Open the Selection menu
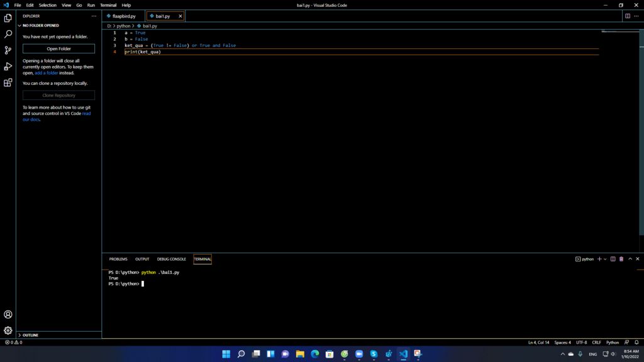 [x=48, y=5]
